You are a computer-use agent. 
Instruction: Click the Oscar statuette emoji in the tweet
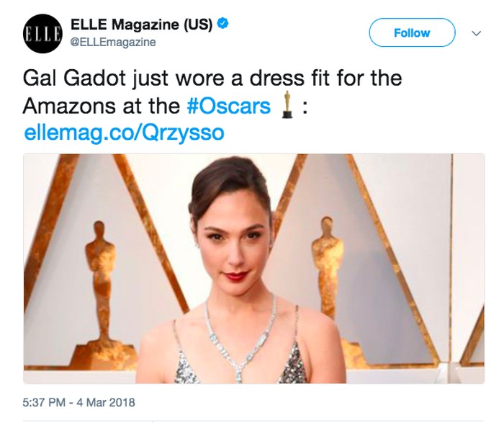click(287, 105)
